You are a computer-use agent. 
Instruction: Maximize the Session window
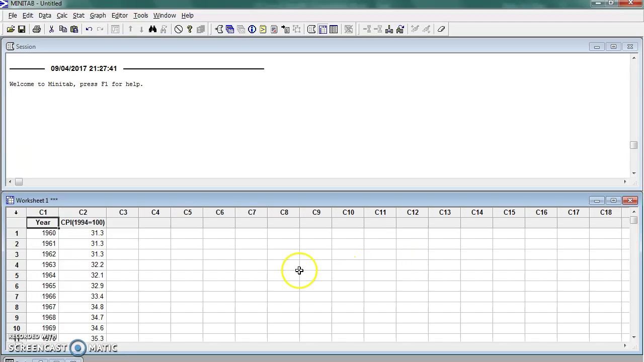[x=613, y=46]
